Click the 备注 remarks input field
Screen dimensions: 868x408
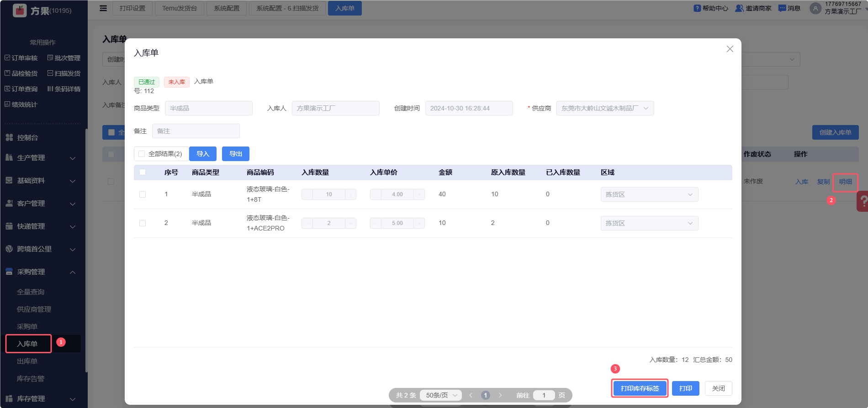[196, 131]
